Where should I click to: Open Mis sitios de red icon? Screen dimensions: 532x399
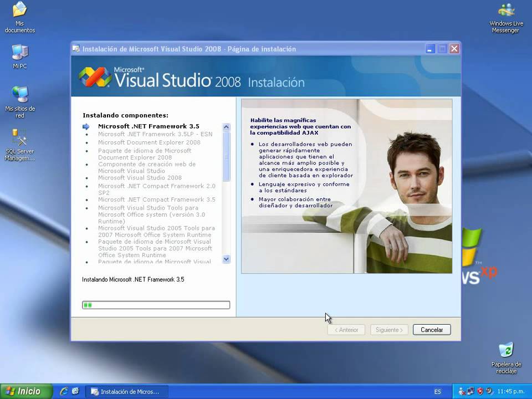click(x=20, y=102)
